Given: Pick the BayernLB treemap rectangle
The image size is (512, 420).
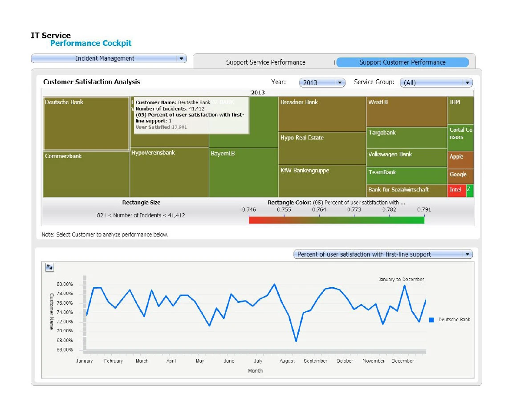Looking at the screenshot, I should click(x=244, y=172).
